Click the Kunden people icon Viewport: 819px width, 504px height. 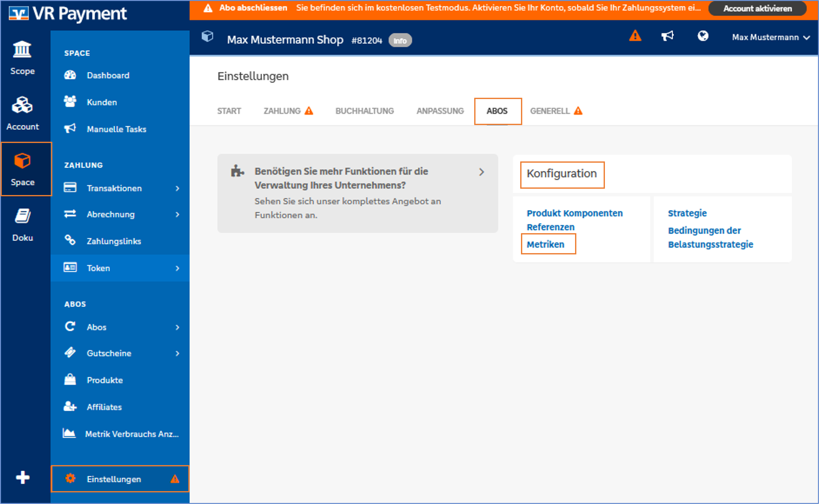click(70, 101)
